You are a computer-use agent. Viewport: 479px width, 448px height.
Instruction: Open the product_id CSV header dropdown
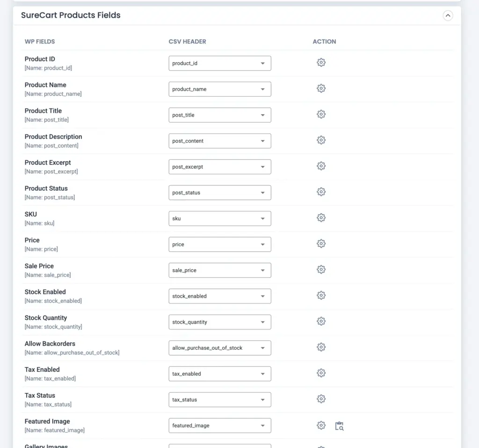219,63
